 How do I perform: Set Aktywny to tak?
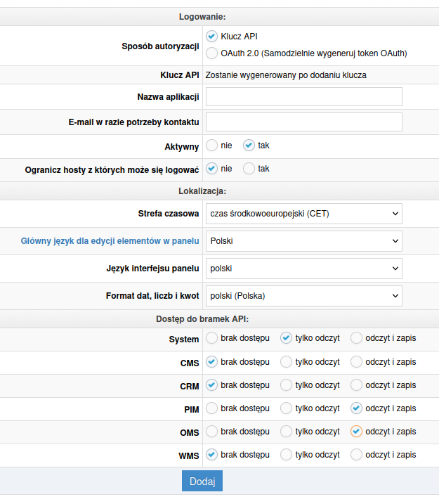249,146
